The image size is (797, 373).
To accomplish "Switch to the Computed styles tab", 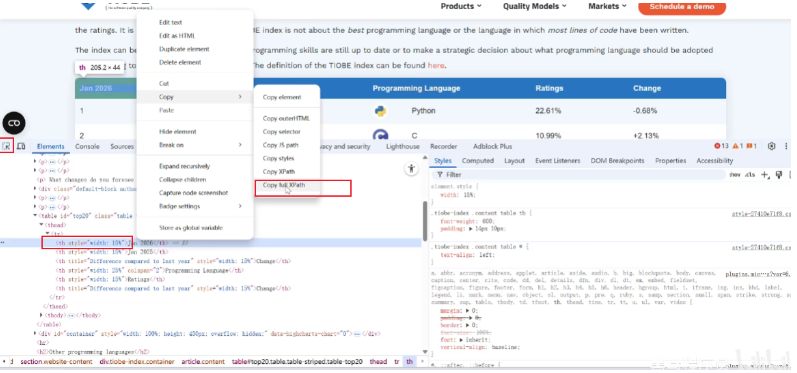I will [x=478, y=161].
